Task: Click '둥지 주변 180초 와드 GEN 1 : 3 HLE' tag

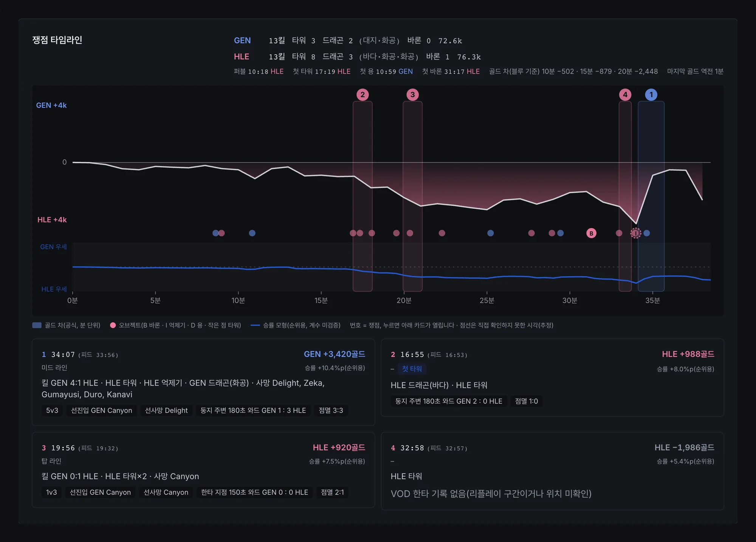Action: 253,410
